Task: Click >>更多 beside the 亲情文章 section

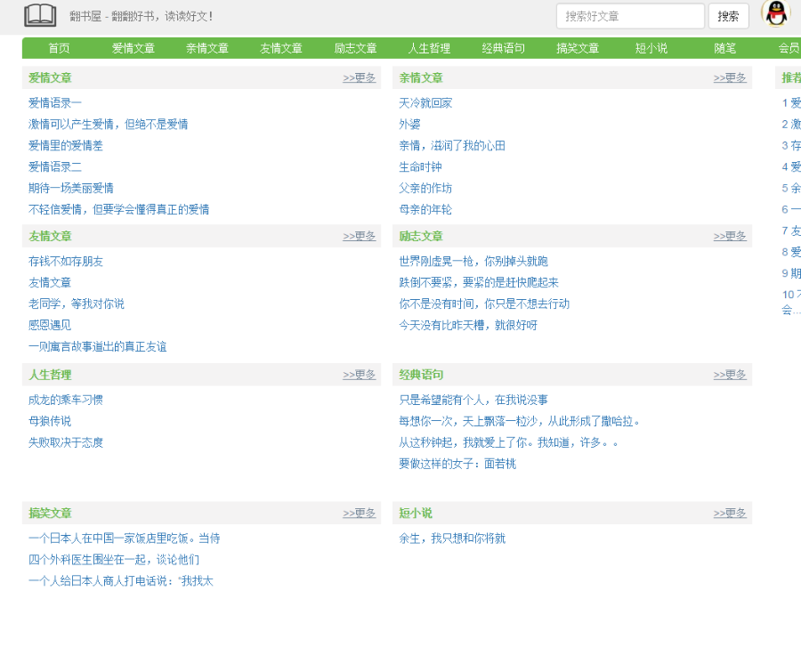Action: [x=730, y=77]
